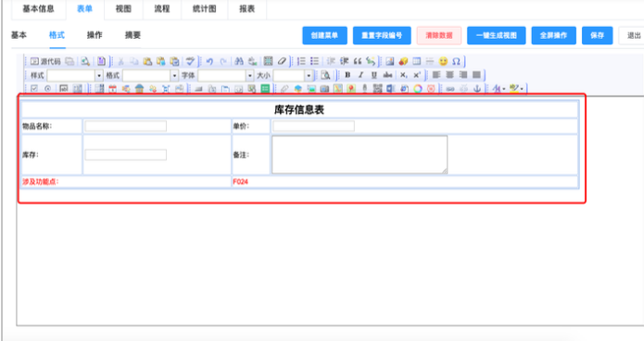644x341 pixels.
Task: Click the undo arrow icon
Action: (x=209, y=62)
